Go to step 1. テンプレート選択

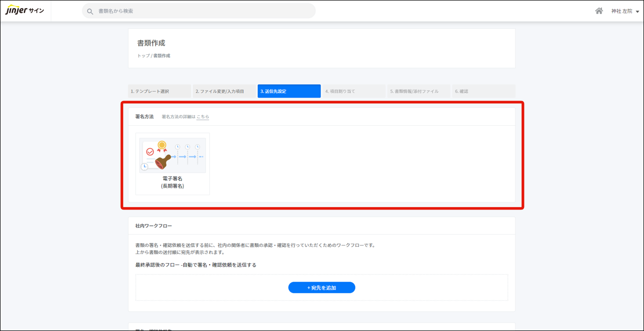159,92
